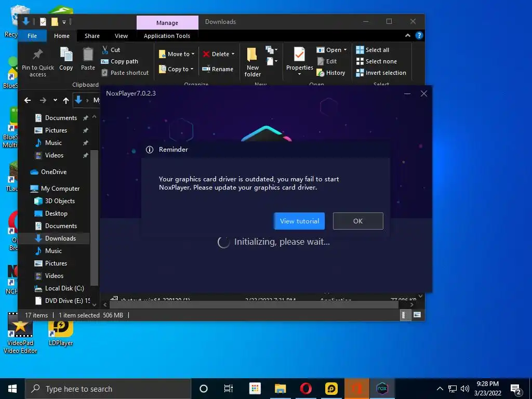Open pinned Documents in Quick access
The height and width of the screenshot is (399, 532).
[x=60, y=118]
